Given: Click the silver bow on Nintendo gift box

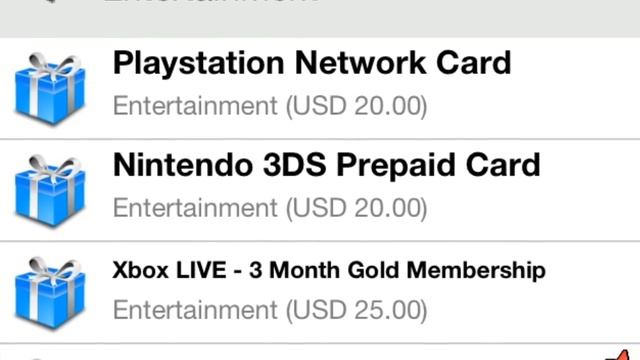Looking at the screenshot, I should (54, 167).
